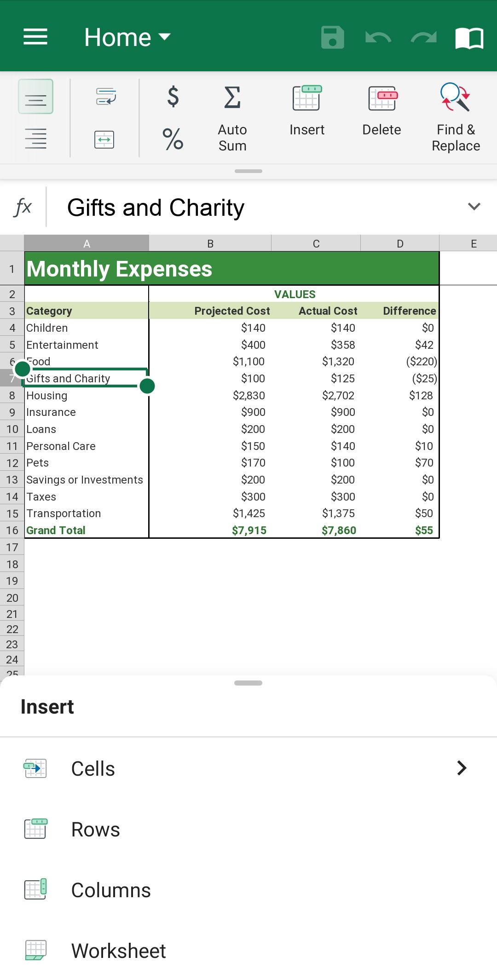Select the Monthly Expenses title cell
The image size is (497, 980).
[x=232, y=269]
